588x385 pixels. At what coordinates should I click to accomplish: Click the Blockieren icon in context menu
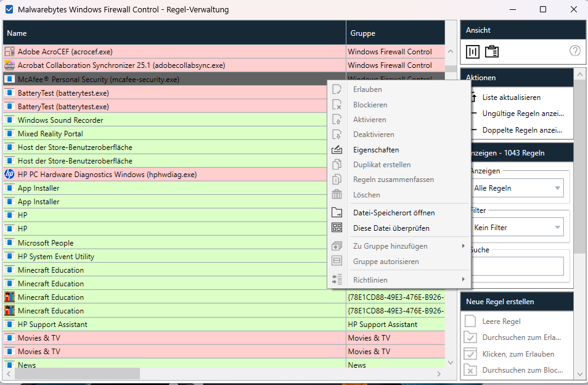coord(337,105)
